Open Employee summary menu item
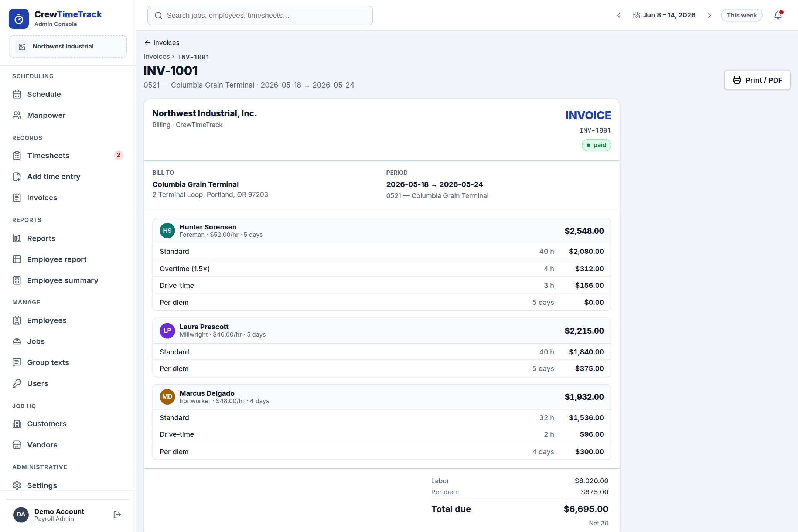 tap(68, 280)
